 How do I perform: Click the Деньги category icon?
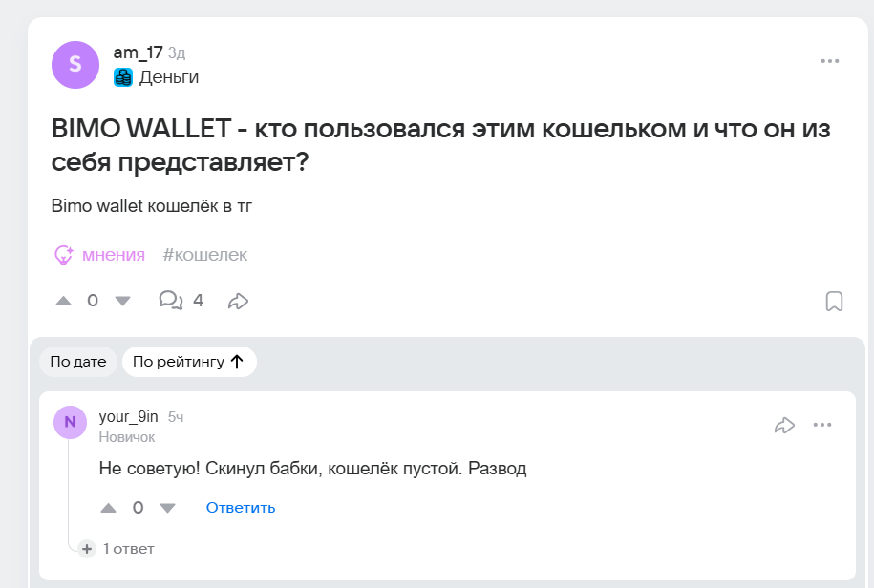(123, 78)
